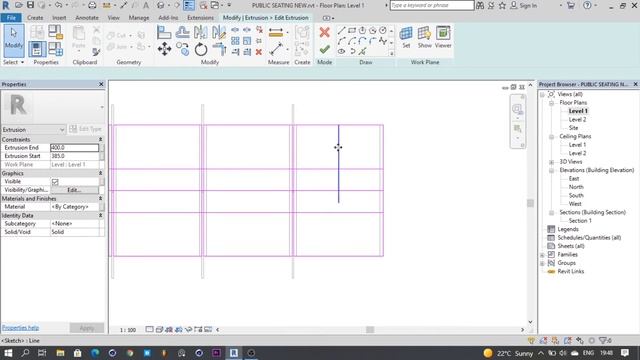Click the Open folder icon in quick access toolbar

(x=19, y=5)
